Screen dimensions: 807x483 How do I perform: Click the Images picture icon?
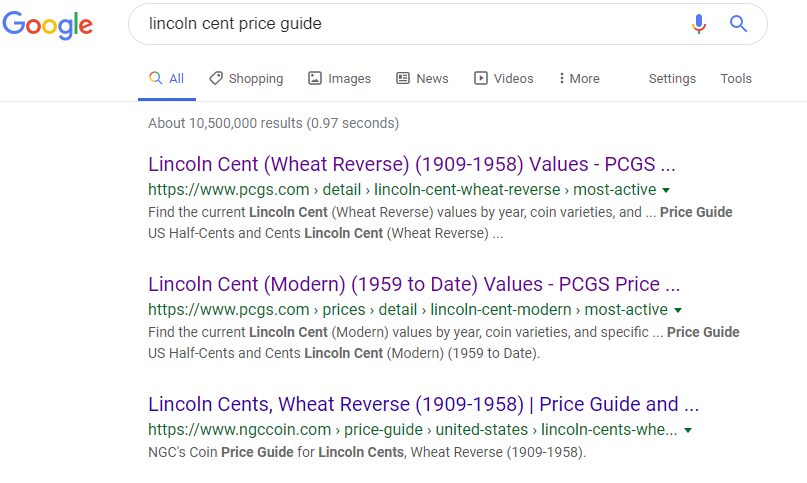315,78
